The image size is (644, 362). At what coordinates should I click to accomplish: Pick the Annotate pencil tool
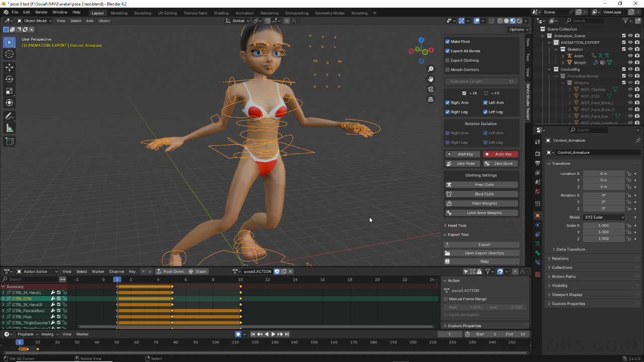pos(10,116)
